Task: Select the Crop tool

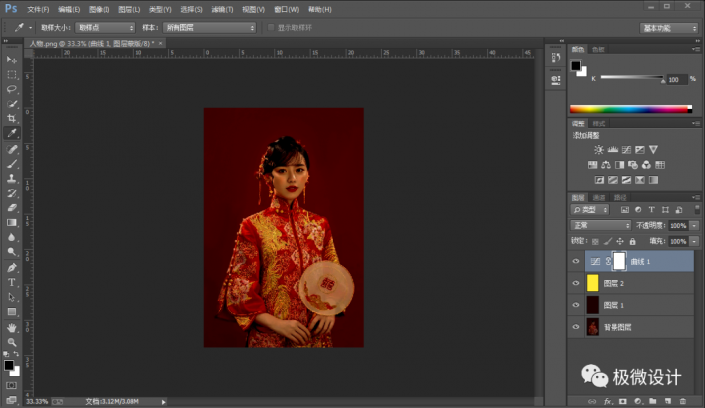Action: (12, 118)
